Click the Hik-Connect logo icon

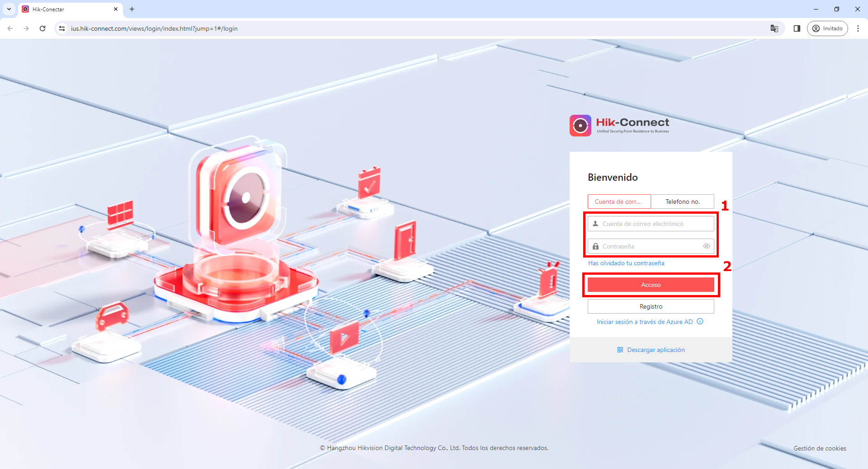580,126
